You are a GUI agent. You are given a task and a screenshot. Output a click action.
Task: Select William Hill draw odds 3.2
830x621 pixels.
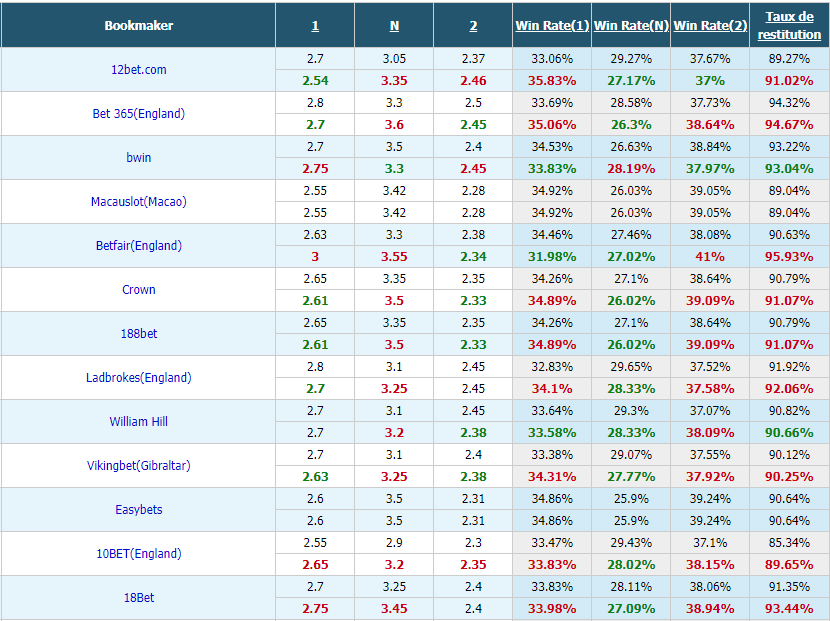(394, 433)
